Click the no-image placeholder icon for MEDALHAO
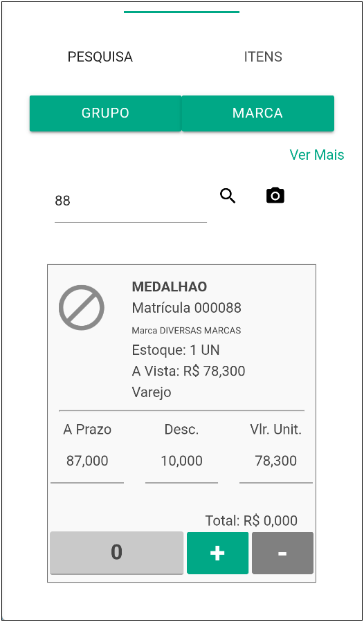The height and width of the screenshot is (622, 364). 82,307
